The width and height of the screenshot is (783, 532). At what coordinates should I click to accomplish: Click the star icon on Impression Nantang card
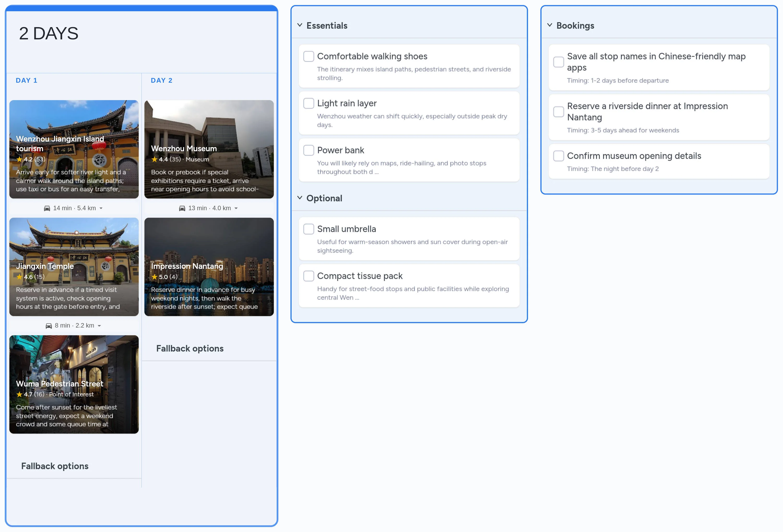tap(155, 277)
